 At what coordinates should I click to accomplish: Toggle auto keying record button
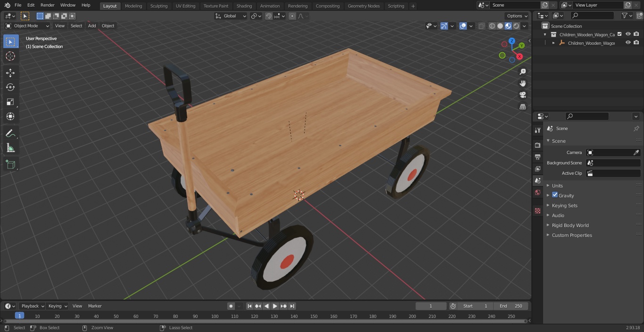[231, 306]
